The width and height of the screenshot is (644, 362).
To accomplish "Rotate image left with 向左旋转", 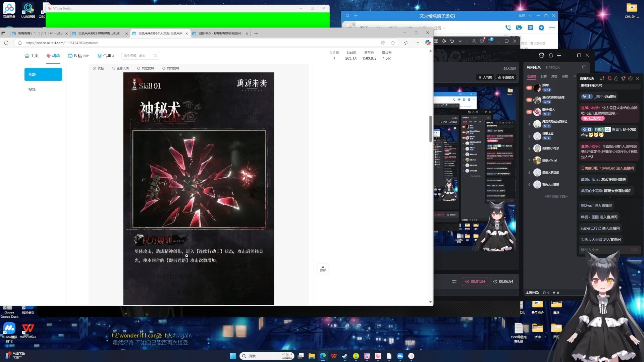I will coord(146,68).
